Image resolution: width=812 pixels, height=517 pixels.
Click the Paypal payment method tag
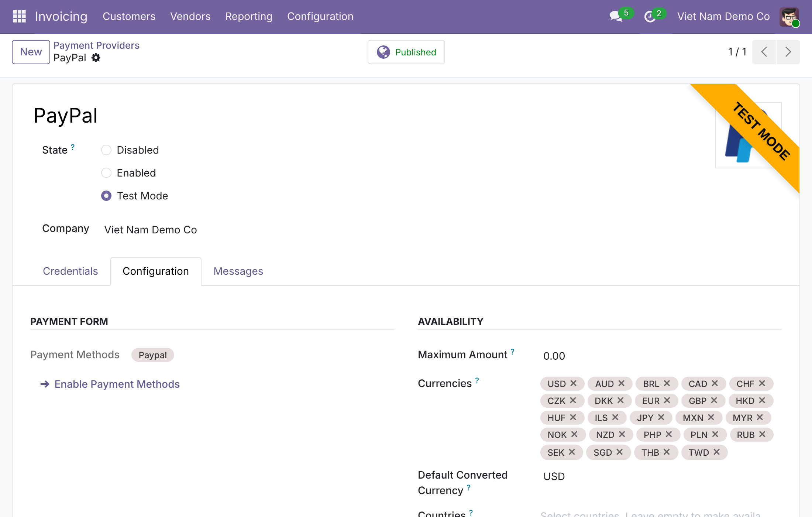[153, 355]
